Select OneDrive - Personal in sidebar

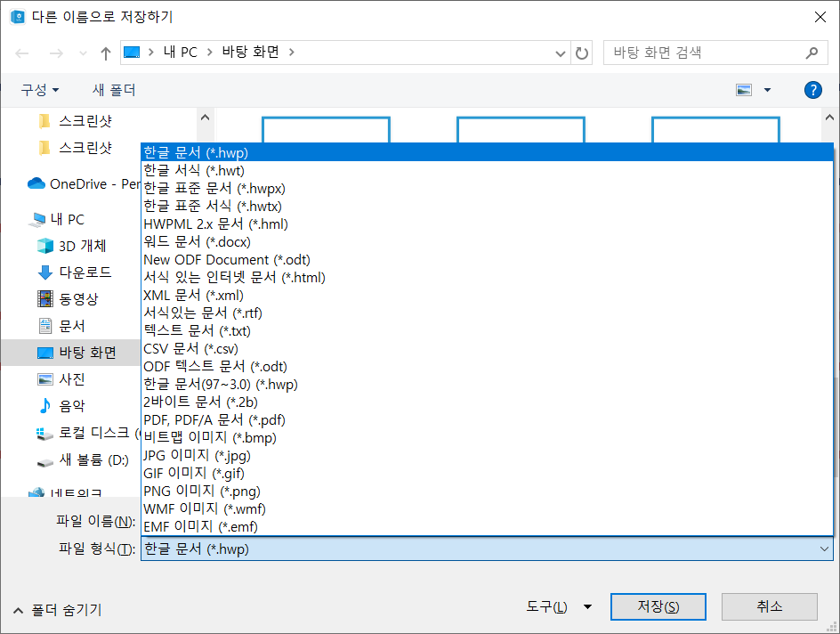point(84,183)
